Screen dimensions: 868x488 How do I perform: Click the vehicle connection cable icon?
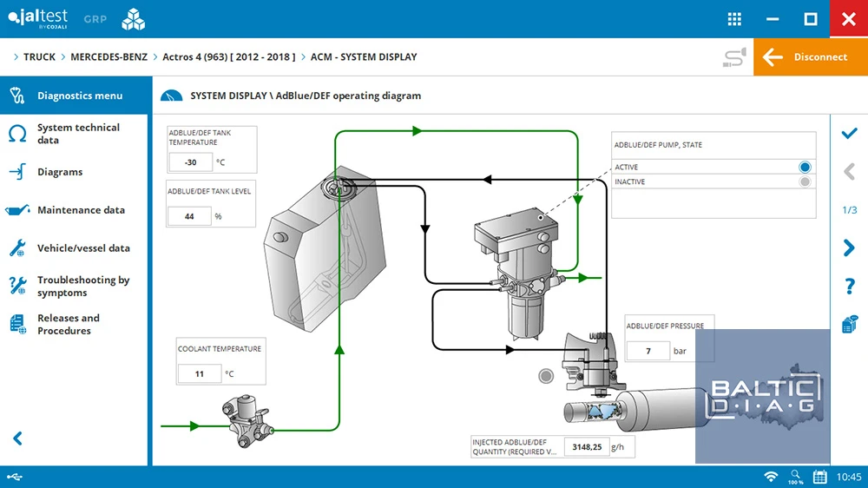734,57
